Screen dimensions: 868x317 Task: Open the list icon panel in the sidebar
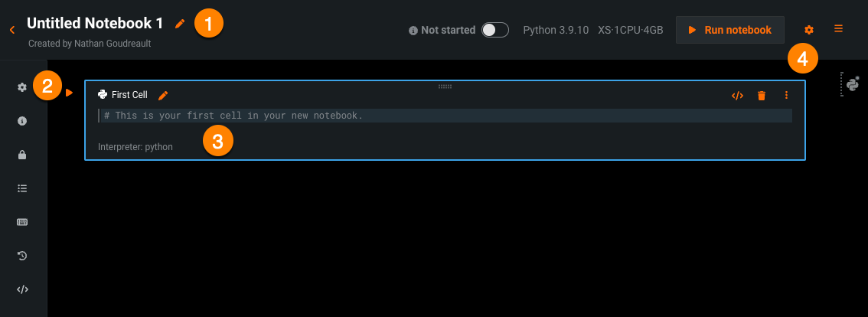tap(22, 188)
